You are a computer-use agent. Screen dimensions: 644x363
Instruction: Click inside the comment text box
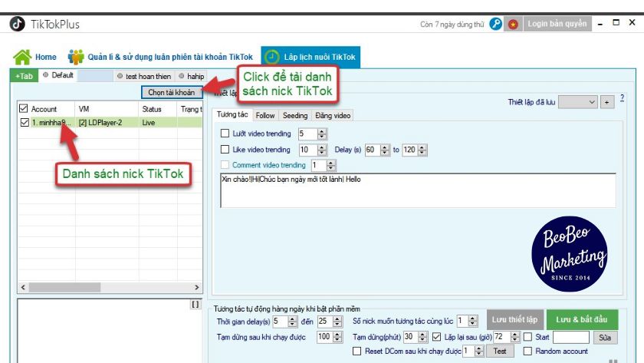416,190
